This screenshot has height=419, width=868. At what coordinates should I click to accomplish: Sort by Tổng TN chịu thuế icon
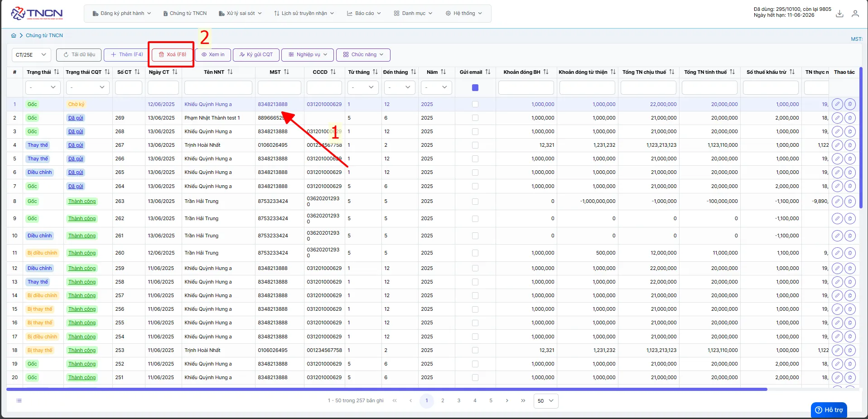coord(672,72)
